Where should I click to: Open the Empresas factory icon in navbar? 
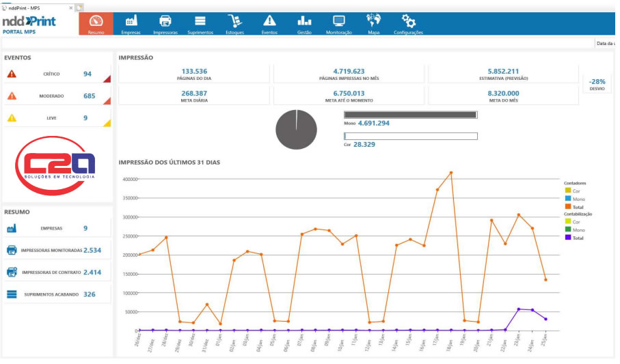coord(131,21)
